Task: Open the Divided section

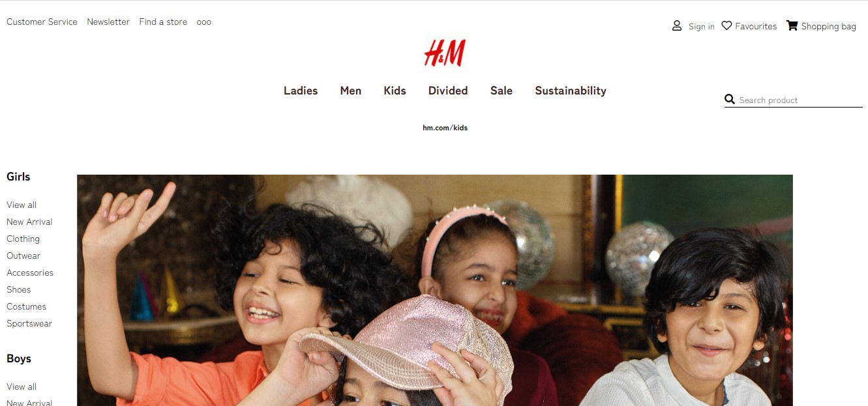Action: (448, 91)
